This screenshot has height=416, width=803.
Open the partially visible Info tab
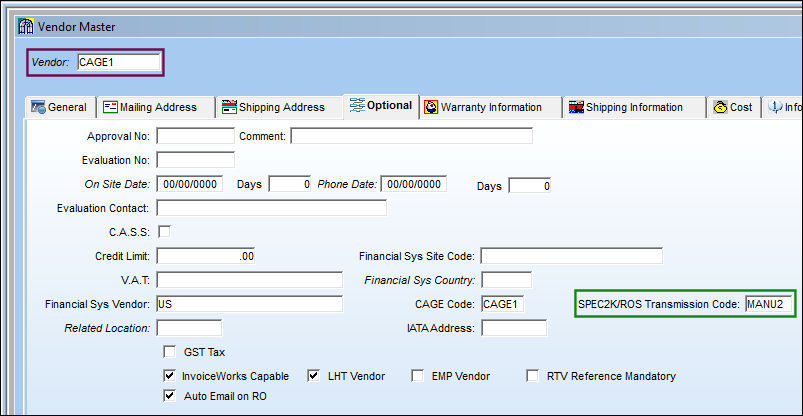tap(784, 107)
